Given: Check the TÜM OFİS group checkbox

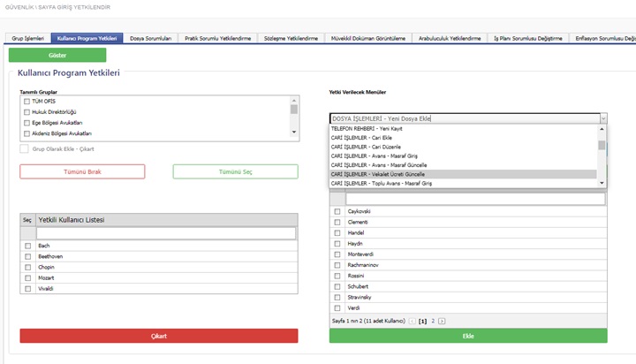Looking at the screenshot, I should tap(26, 102).
